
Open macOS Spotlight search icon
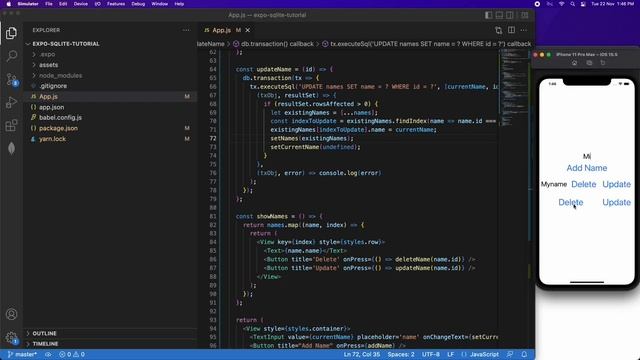click(x=572, y=4)
